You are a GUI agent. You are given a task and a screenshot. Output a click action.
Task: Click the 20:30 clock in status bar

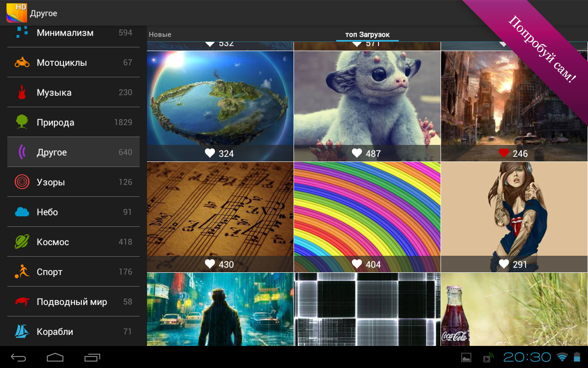click(527, 357)
